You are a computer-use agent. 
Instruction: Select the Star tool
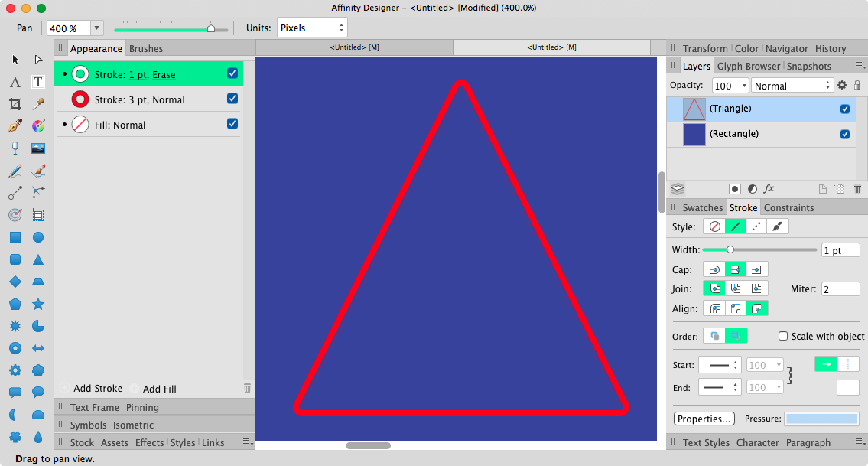point(38,303)
